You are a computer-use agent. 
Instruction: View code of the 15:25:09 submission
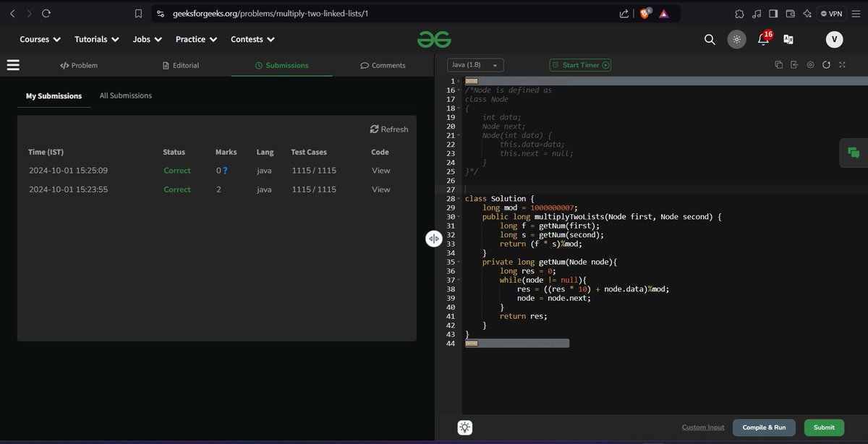pos(380,171)
